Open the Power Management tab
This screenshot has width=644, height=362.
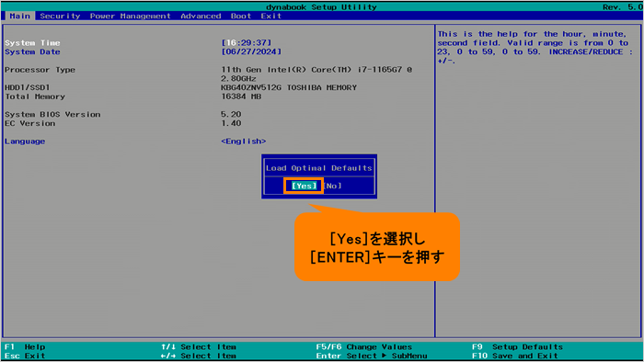tap(131, 16)
